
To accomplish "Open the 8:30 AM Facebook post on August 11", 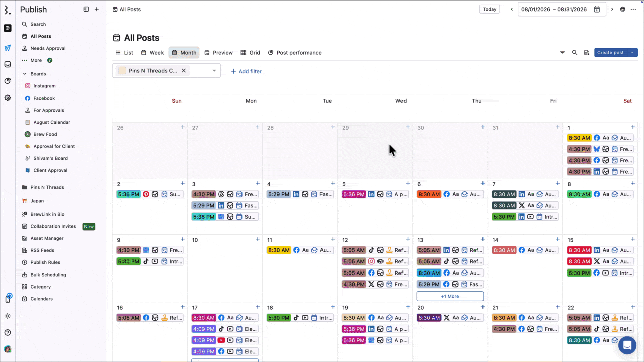I will [x=299, y=250].
